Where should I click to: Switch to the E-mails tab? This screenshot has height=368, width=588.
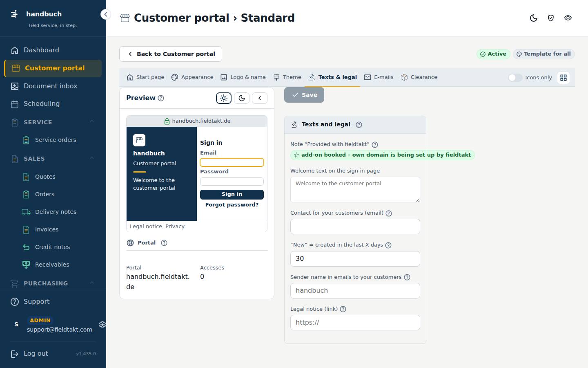pyautogui.click(x=379, y=77)
